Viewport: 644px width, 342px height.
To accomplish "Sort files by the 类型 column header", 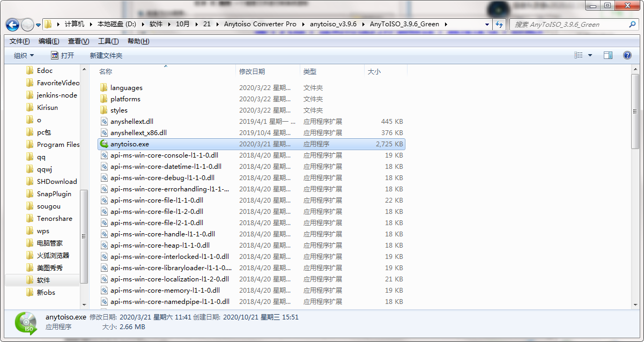I will [x=332, y=71].
